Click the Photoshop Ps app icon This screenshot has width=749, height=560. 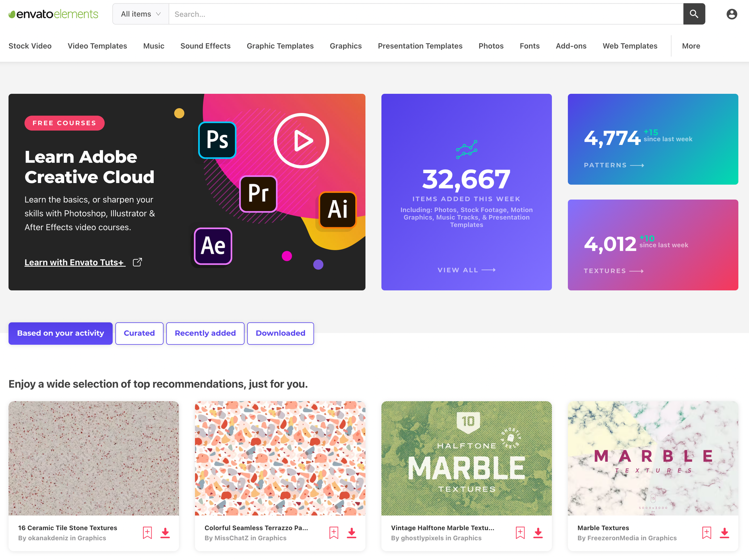(217, 140)
